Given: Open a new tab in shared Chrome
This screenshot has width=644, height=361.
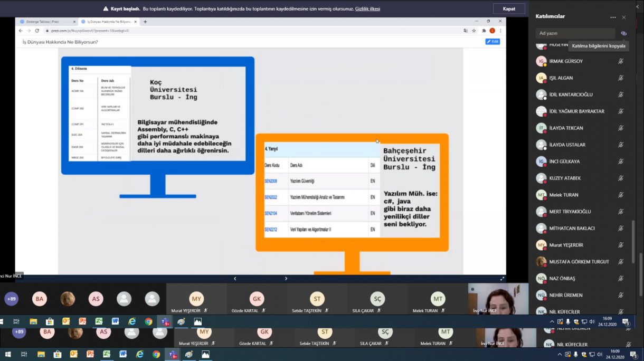Looking at the screenshot, I should pyautogui.click(x=145, y=22).
